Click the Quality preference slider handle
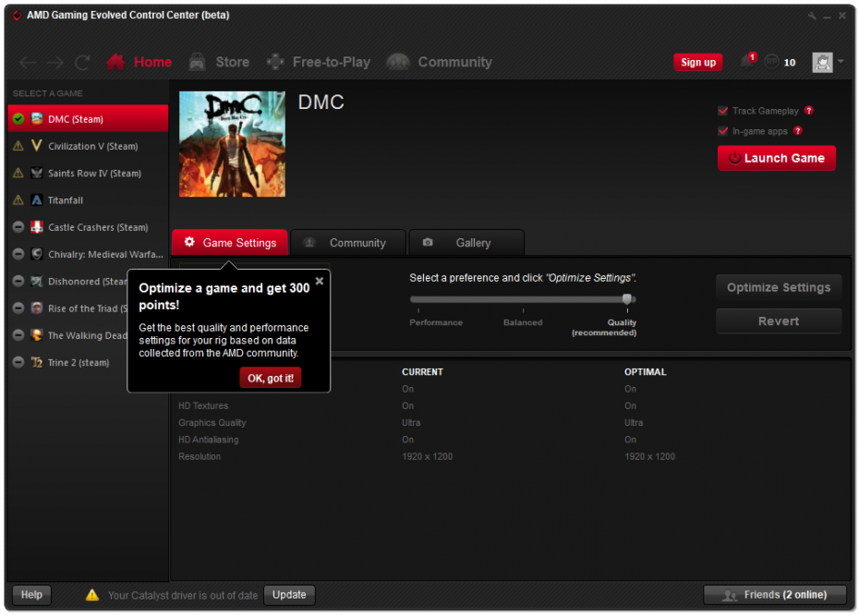The image size is (859, 616). (x=627, y=298)
